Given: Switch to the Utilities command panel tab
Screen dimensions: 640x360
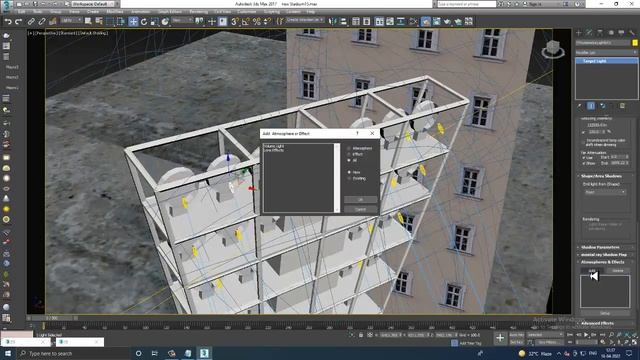Looking at the screenshot, I should tap(632, 32).
